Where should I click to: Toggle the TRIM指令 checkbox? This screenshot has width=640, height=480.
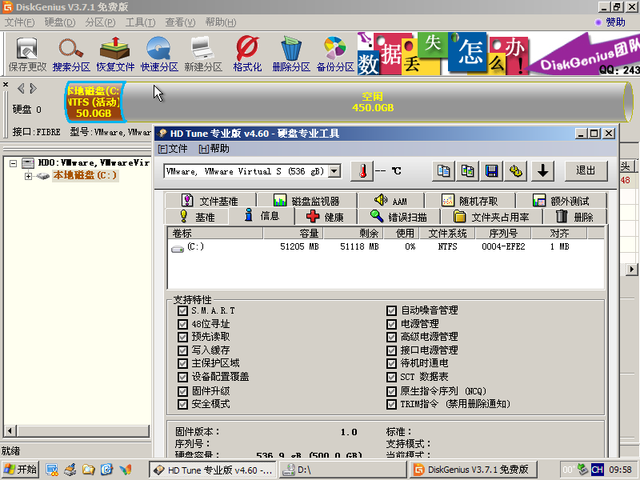[x=391, y=404]
